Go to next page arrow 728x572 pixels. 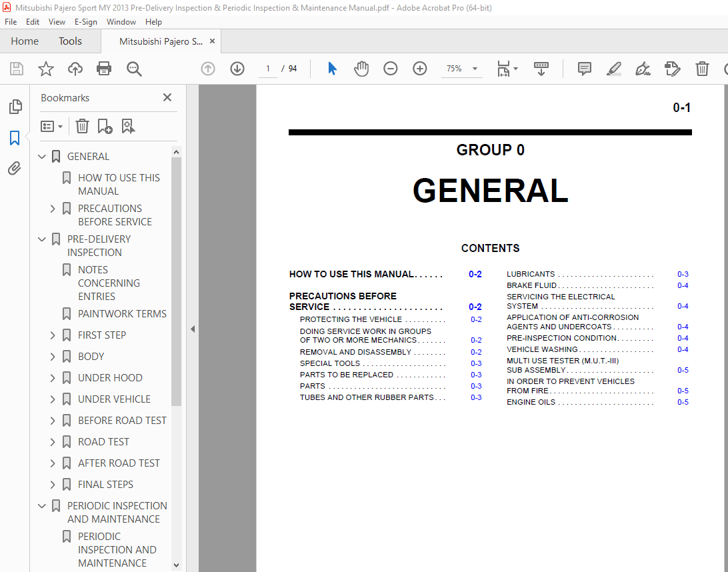pyautogui.click(x=237, y=69)
